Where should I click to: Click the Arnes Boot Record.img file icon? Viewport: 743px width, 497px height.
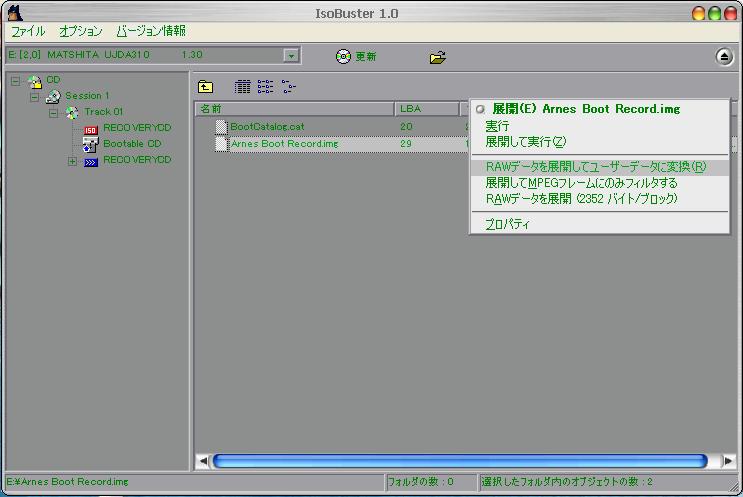tap(221, 144)
